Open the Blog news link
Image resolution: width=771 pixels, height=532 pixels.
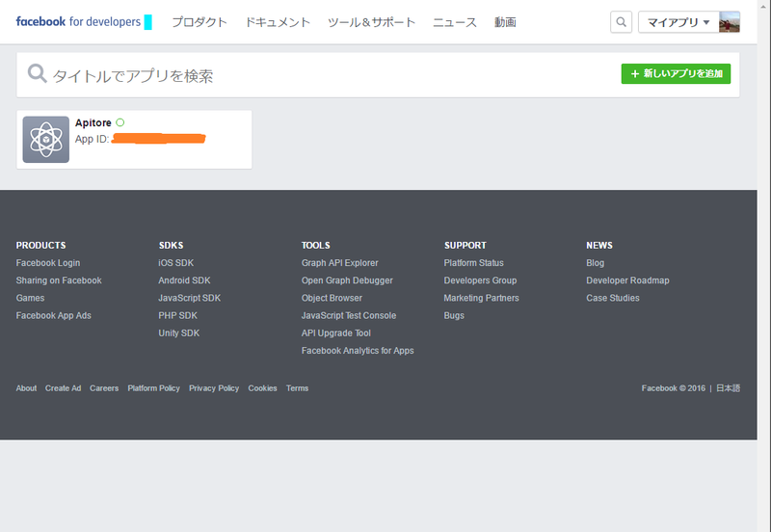pos(595,263)
